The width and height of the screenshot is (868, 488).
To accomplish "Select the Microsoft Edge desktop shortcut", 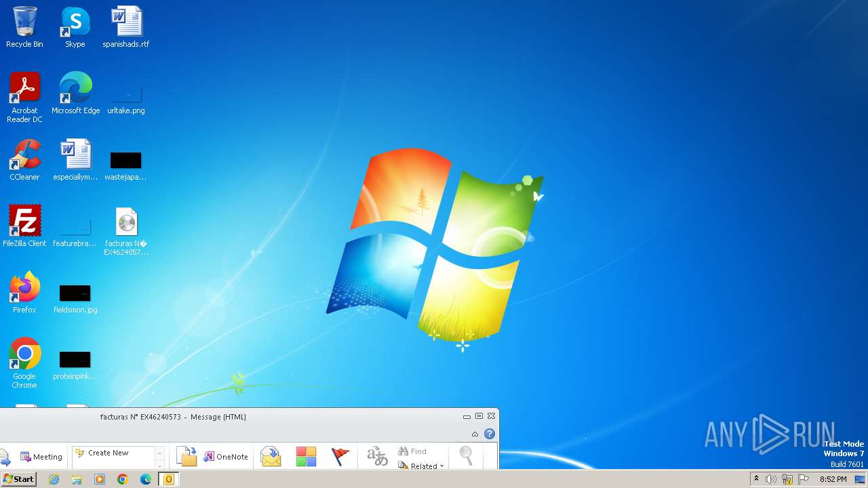I will (75, 94).
